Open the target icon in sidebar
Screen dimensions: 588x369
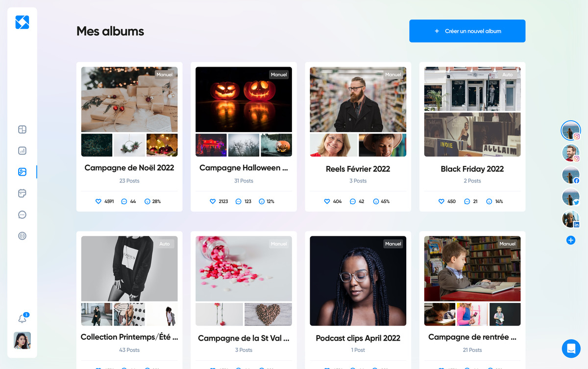coord(22,236)
